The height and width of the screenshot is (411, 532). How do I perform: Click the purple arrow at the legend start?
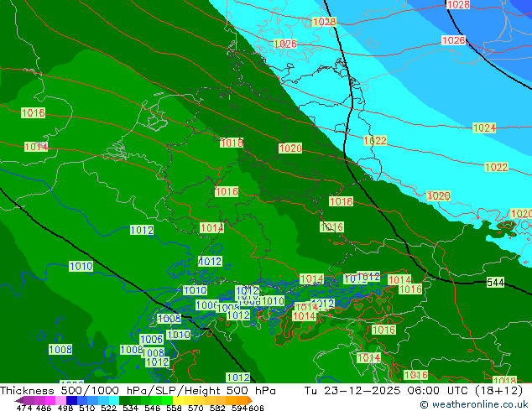pos(18,400)
